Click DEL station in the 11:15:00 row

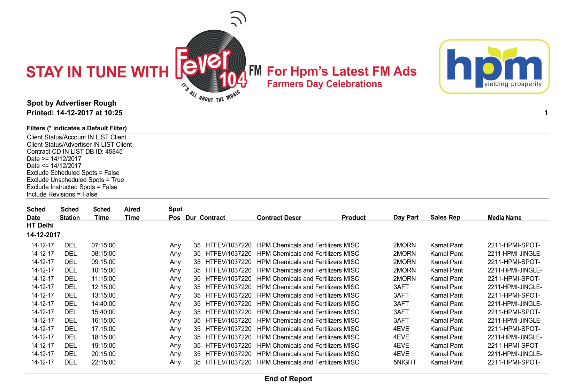pos(70,279)
